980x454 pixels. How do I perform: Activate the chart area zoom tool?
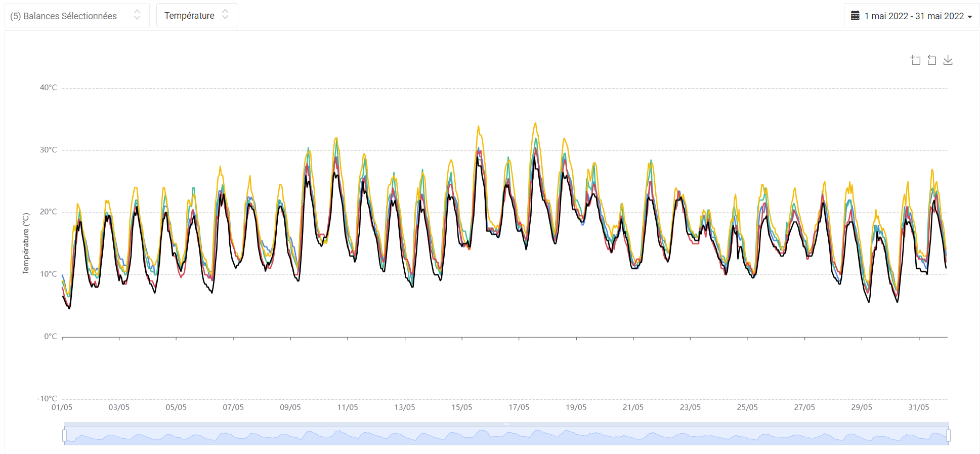915,60
